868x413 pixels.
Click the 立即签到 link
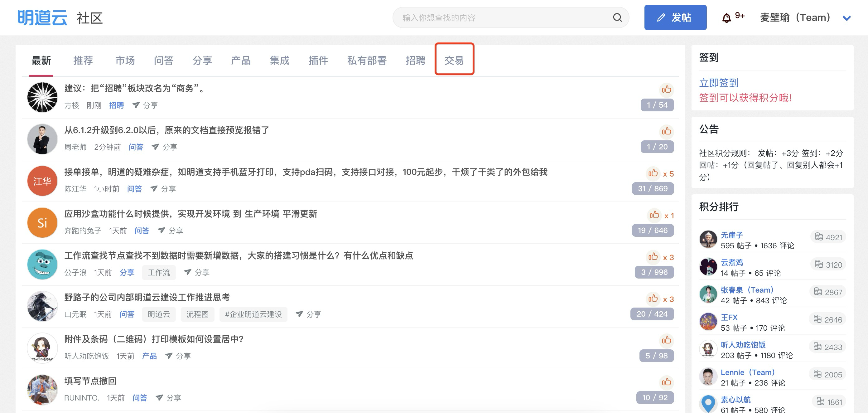click(718, 83)
